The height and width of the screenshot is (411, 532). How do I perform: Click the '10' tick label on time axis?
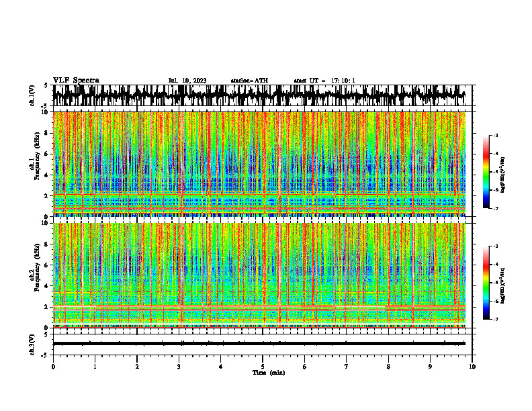pyautogui.click(x=472, y=367)
